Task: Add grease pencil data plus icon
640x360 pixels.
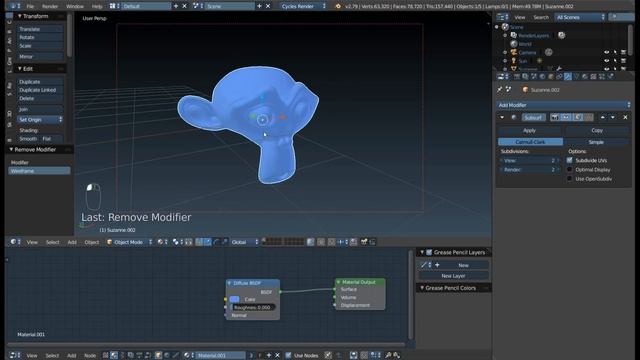Action: pos(438,265)
